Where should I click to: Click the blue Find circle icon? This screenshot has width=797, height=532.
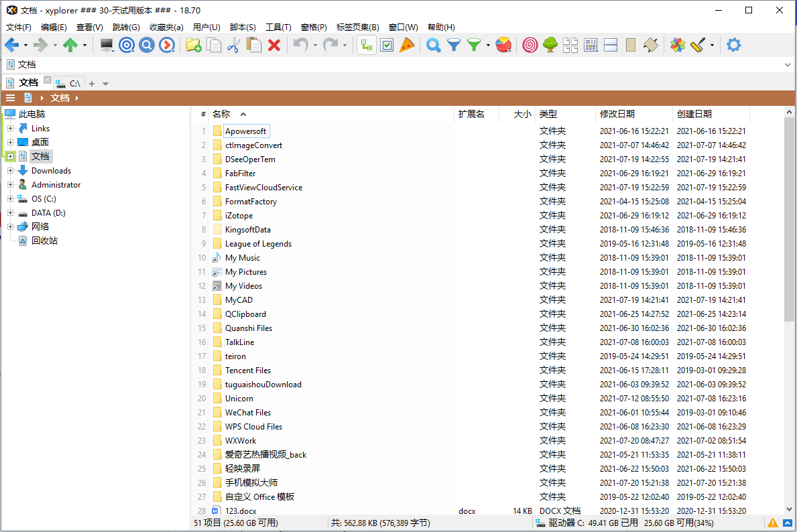147,45
